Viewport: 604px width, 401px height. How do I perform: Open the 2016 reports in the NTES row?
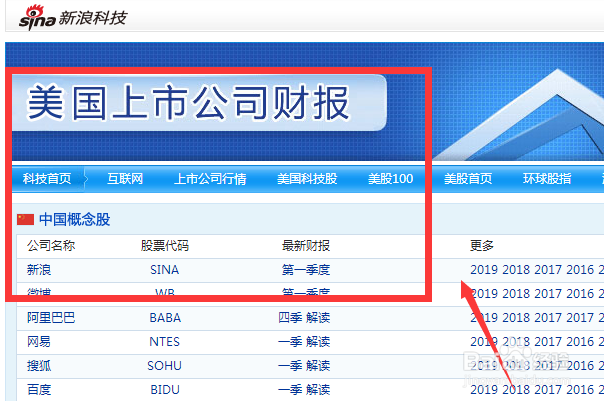[x=580, y=342]
